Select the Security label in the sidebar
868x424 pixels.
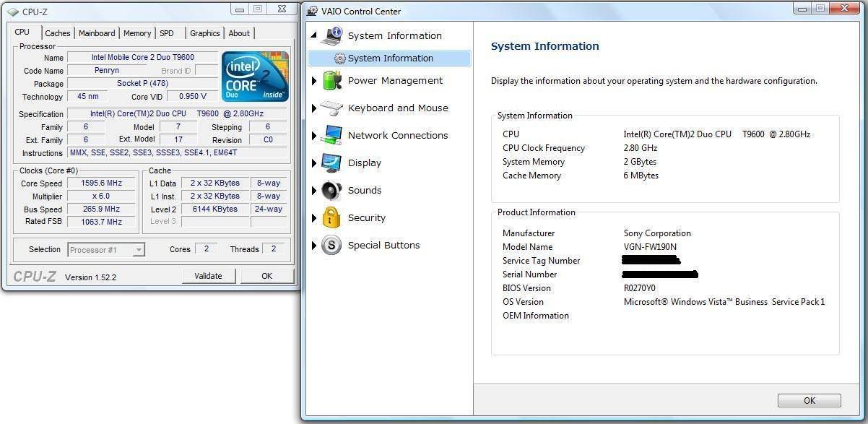[x=367, y=217]
